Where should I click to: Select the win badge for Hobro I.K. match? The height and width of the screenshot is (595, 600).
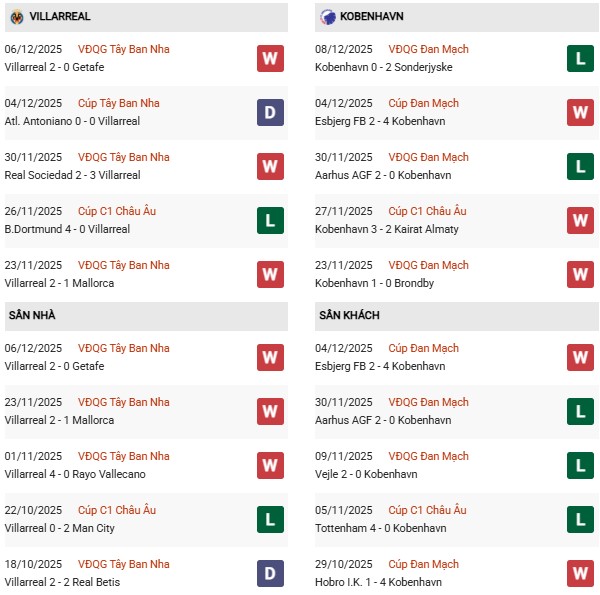click(580, 573)
